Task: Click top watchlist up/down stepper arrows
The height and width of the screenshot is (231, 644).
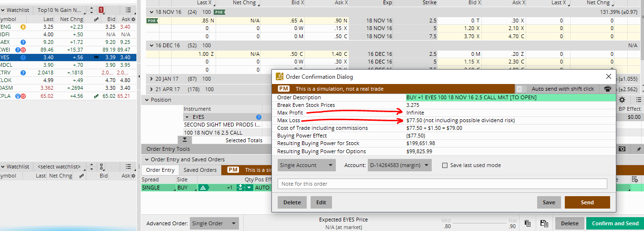Action: (92, 10)
